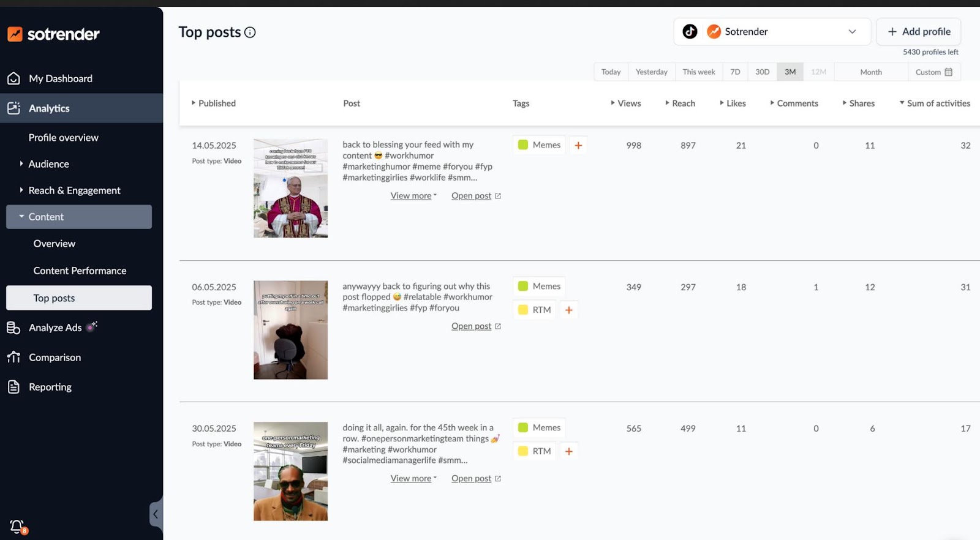The image size is (980, 540).
Task: Click the Analytics chart icon
Action: point(13,108)
